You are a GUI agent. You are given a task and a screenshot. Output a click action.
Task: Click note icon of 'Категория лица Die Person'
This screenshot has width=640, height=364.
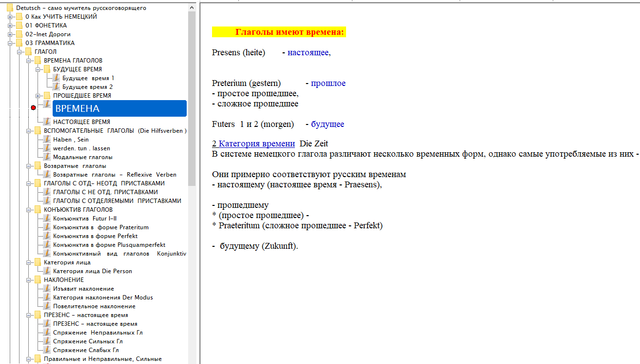click(x=47, y=271)
